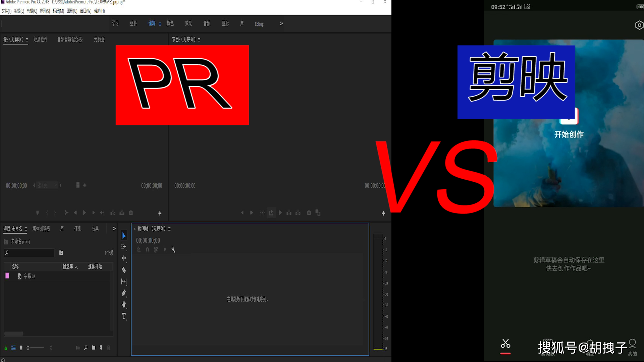Click New Bin folder icon
Viewport: 644px width, 362px height.
pyautogui.click(x=93, y=348)
